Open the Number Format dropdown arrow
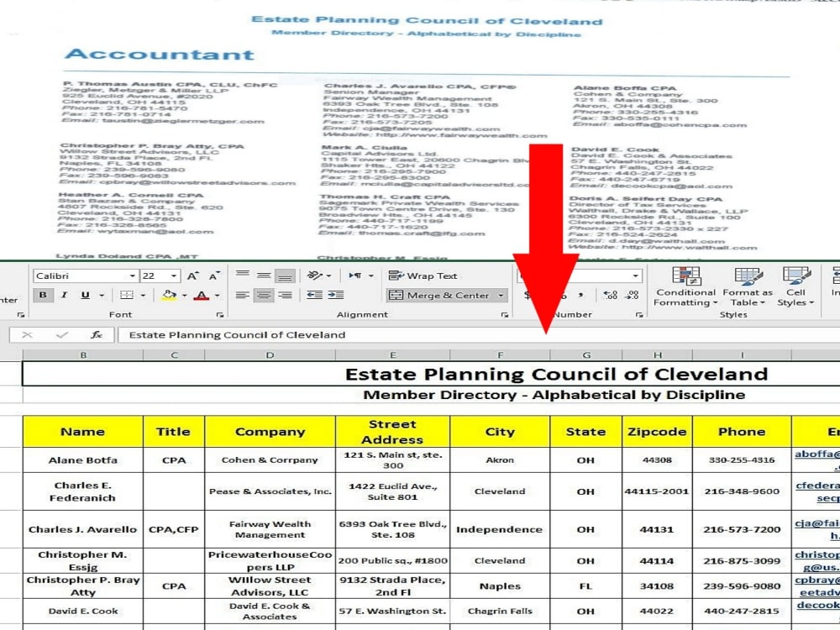840x630 pixels. tap(635, 276)
